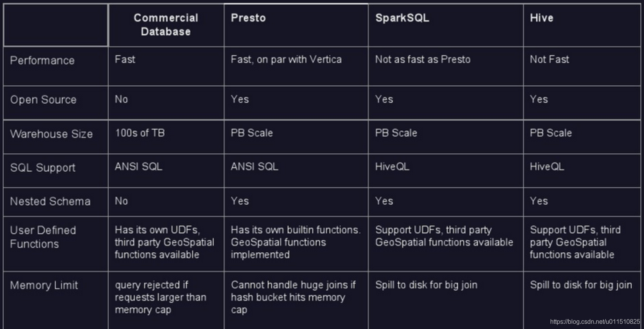Click Presto's 'Cannot handle huge joins' cell
The width and height of the screenshot is (644, 329).
point(296,300)
